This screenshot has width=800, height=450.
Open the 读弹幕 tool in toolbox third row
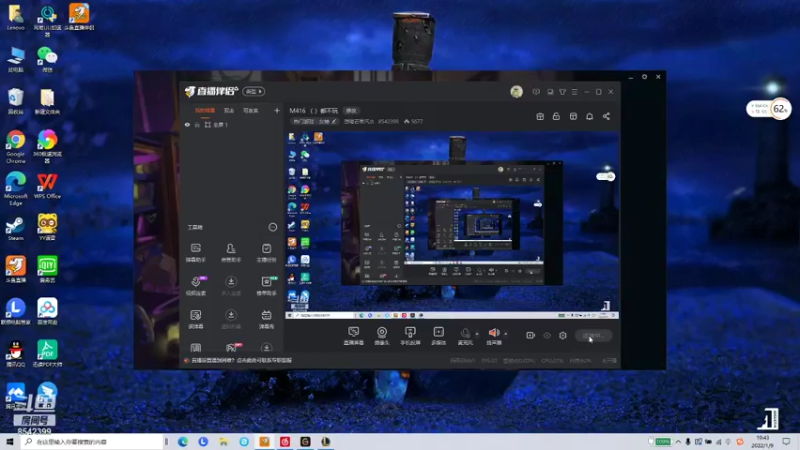pos(196,319)
